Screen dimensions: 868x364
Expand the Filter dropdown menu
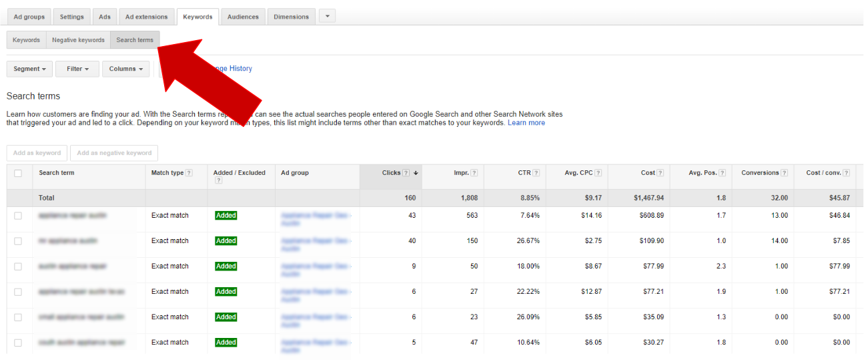(77, 69)
